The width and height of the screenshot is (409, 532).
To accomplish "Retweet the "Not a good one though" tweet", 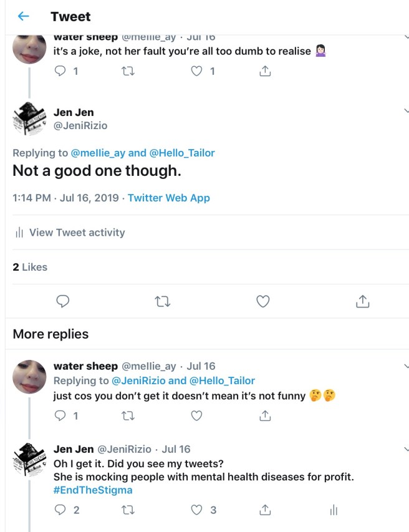I will pos(163,302).
